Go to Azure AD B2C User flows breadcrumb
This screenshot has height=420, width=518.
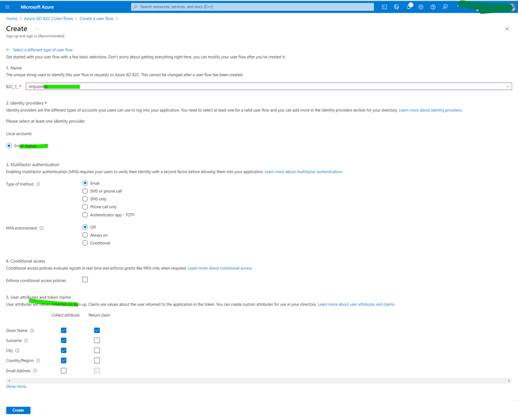tap(48, 19)
